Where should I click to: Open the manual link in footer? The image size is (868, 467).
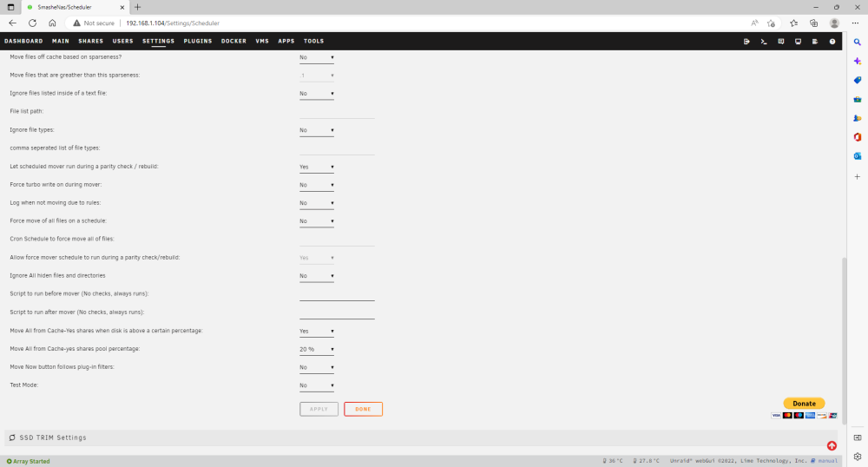coord(827,461)
